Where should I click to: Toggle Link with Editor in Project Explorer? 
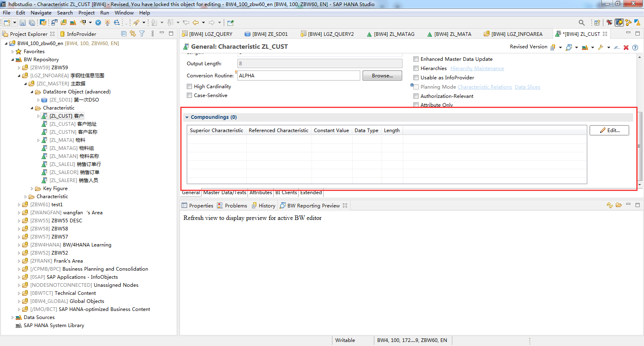pyautogui.click(x=133, y=34)
